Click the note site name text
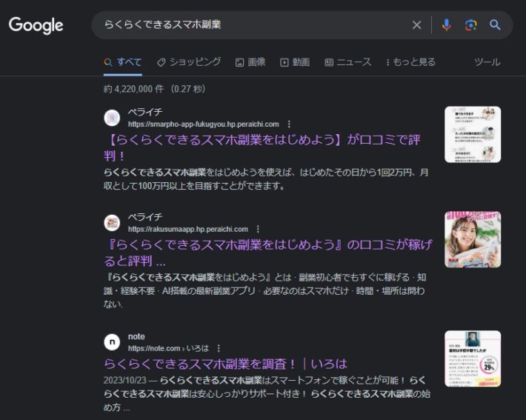 pyautogui.click(x=136, y=336)
